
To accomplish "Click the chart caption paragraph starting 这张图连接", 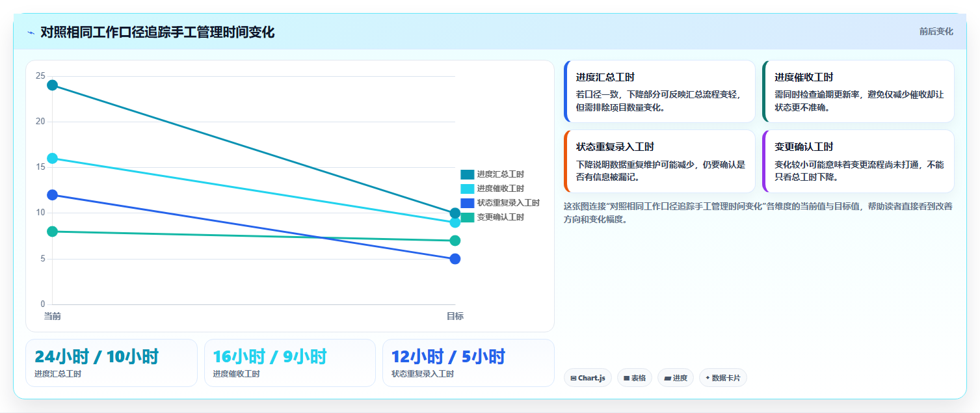I will [x=758, y=213].
